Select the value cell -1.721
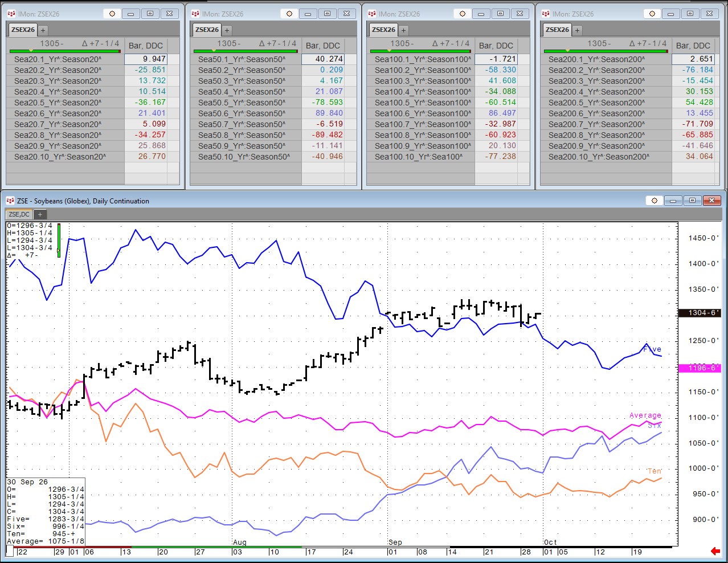 click(496, 59)
